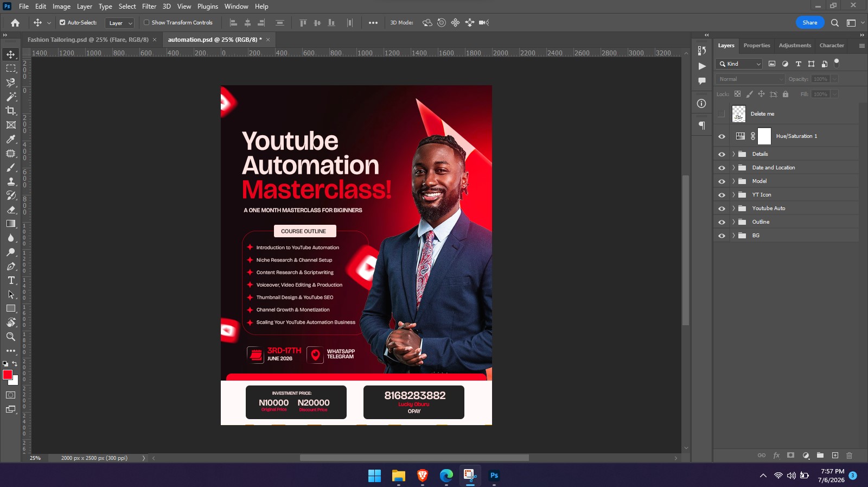
Task: Filter layers by type T icon
Action: coord(798,64)
